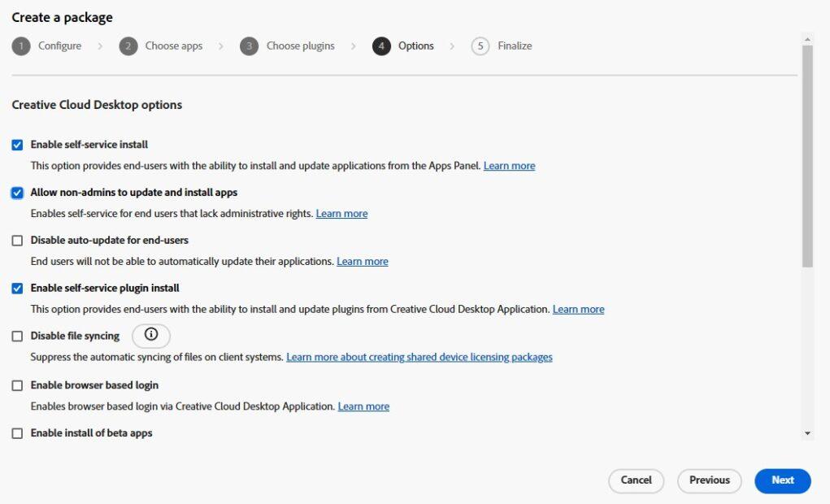Select the Configure step label

pos(59,46)
